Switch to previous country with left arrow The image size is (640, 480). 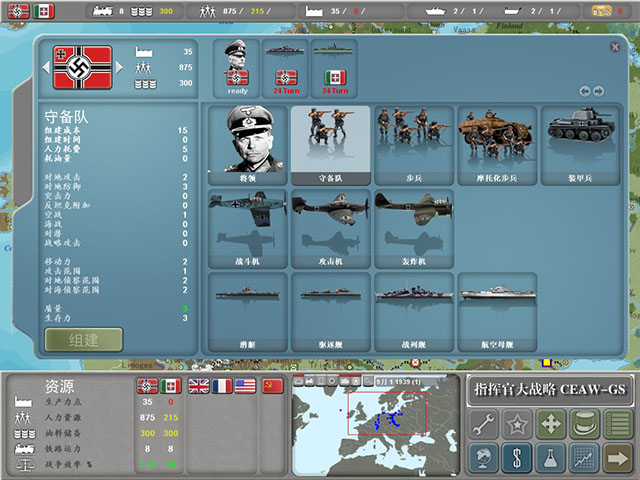[46, 67]
